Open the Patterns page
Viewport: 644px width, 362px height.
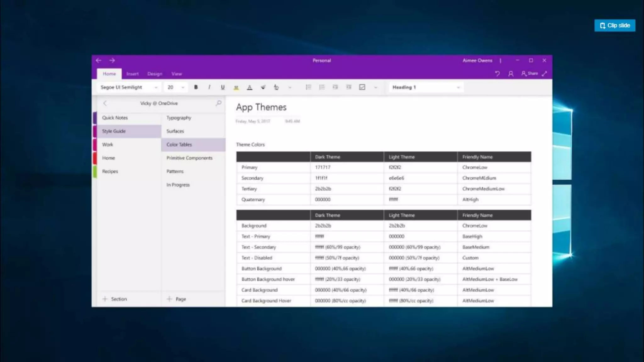tap(193, 171)
